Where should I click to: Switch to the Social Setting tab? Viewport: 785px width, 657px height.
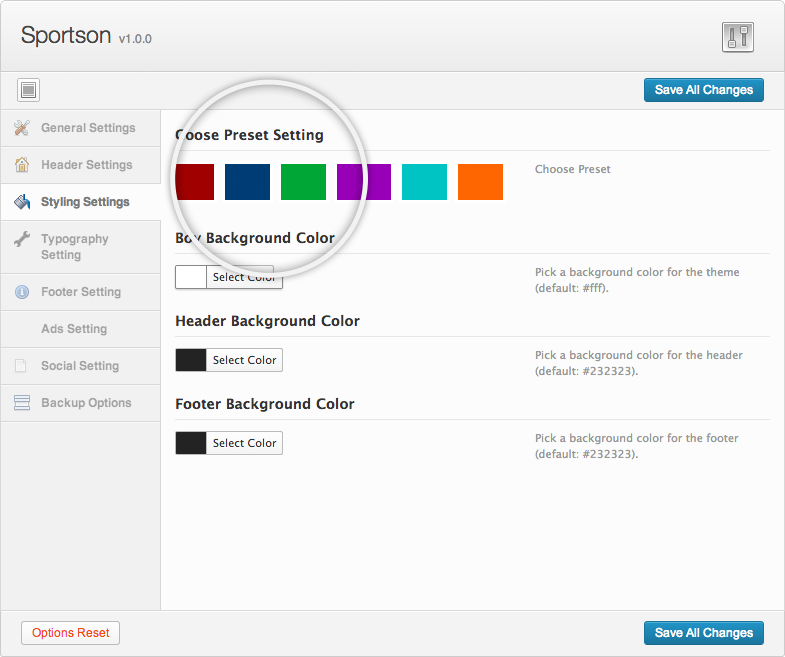coord(79,366)
